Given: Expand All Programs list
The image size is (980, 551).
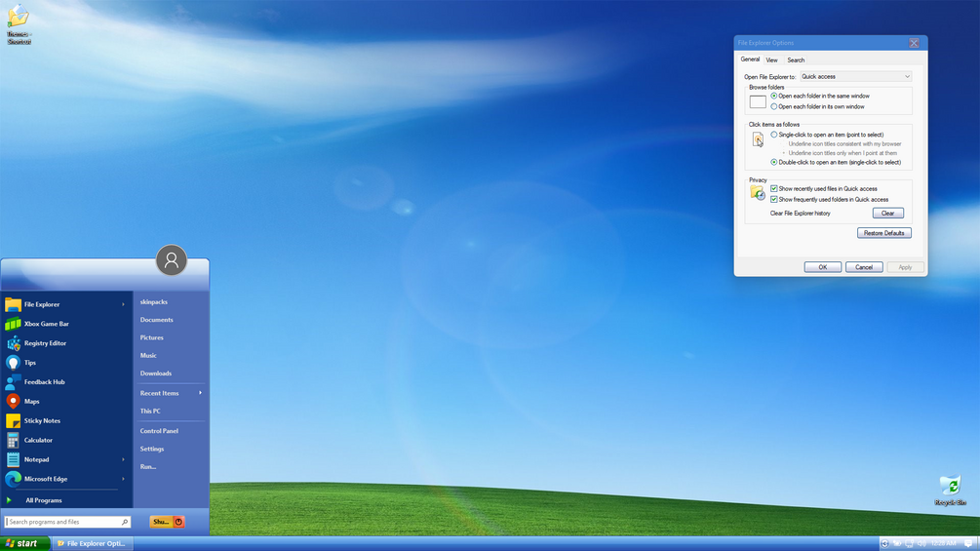Looking at the screenshot, I should click(x=65, y=500).
